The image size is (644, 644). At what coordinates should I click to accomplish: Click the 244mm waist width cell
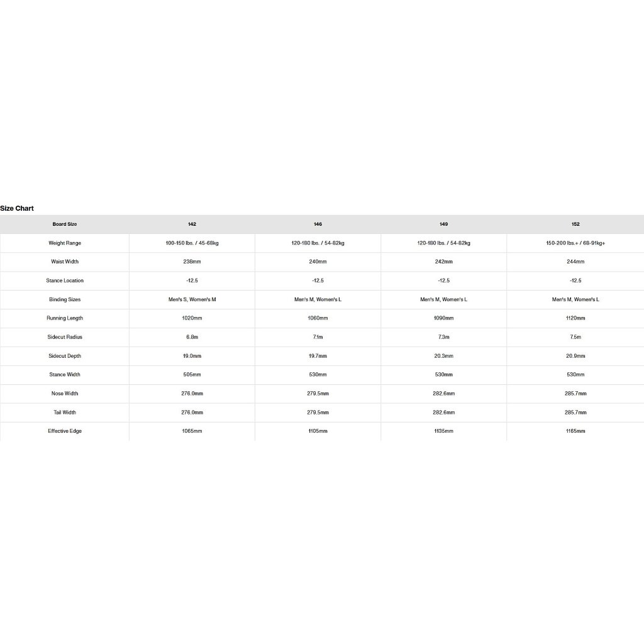click(575, 262)
